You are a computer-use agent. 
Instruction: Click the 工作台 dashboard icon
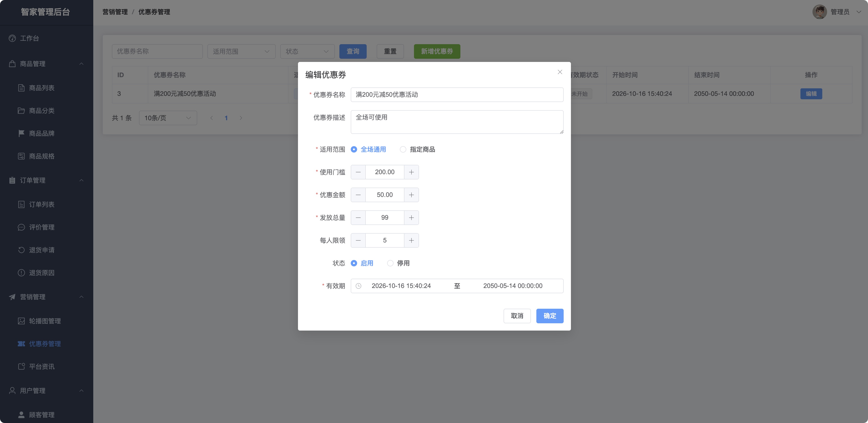[x=12, y=38]
